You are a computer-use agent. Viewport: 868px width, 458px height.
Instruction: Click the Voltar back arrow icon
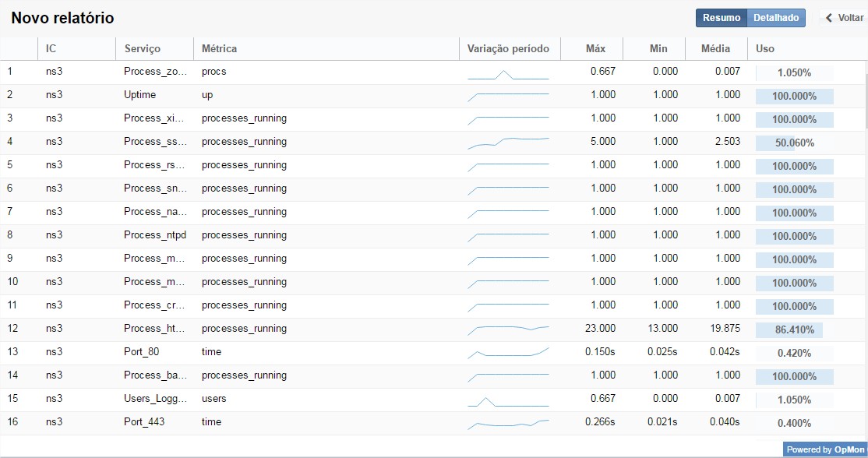[x=829, y=18]
